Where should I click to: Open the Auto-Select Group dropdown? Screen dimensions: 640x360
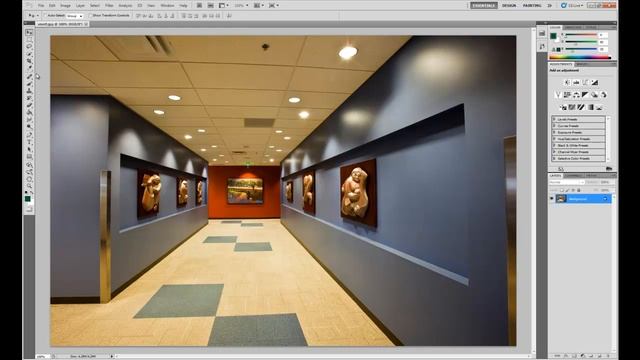click(75, 16)
